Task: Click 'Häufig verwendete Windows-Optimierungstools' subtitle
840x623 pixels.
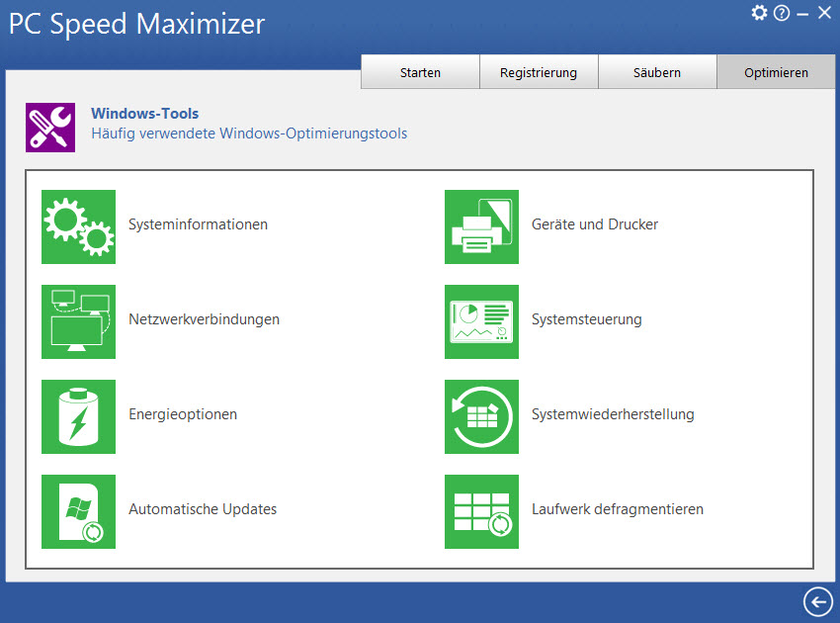Action: (x=249, y=133)
